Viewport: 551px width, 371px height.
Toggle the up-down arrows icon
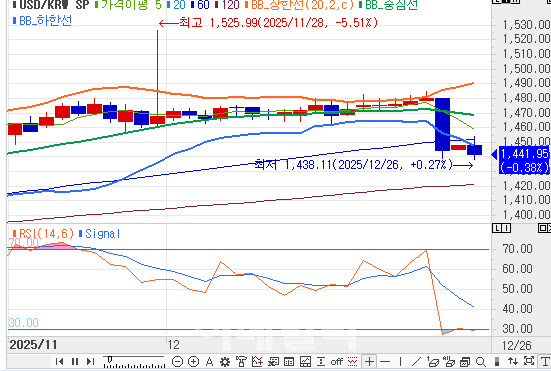513,361
